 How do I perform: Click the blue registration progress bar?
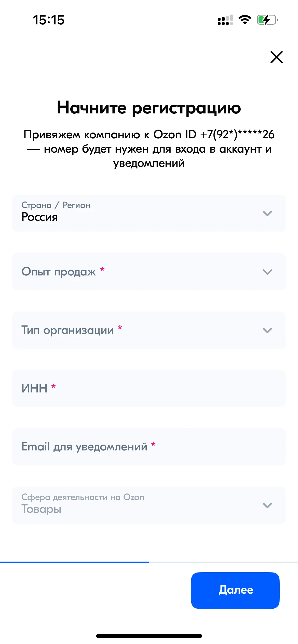pyautogui.click(x=74, y=562)
